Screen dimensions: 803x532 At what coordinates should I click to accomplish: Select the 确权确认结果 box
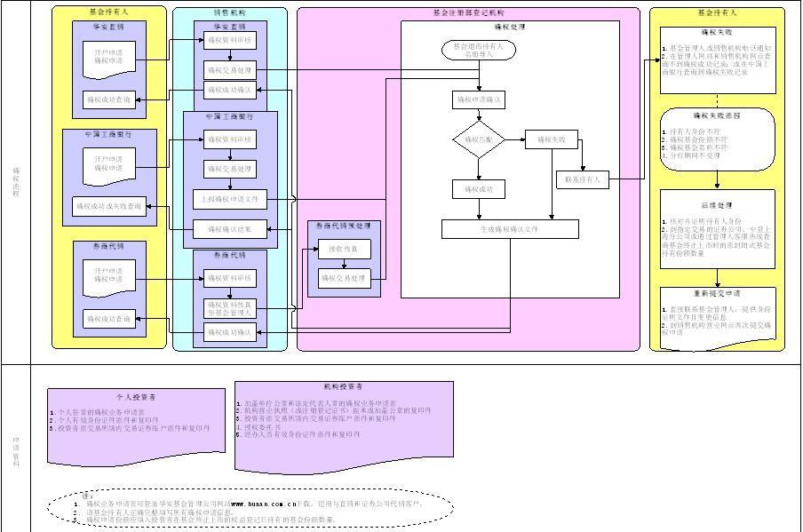(x=230, y=229)
